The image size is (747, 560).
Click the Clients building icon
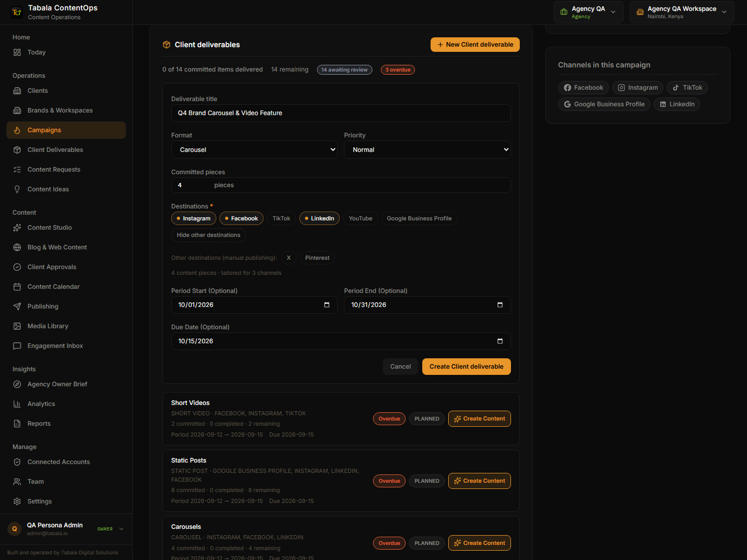point(17,91)
